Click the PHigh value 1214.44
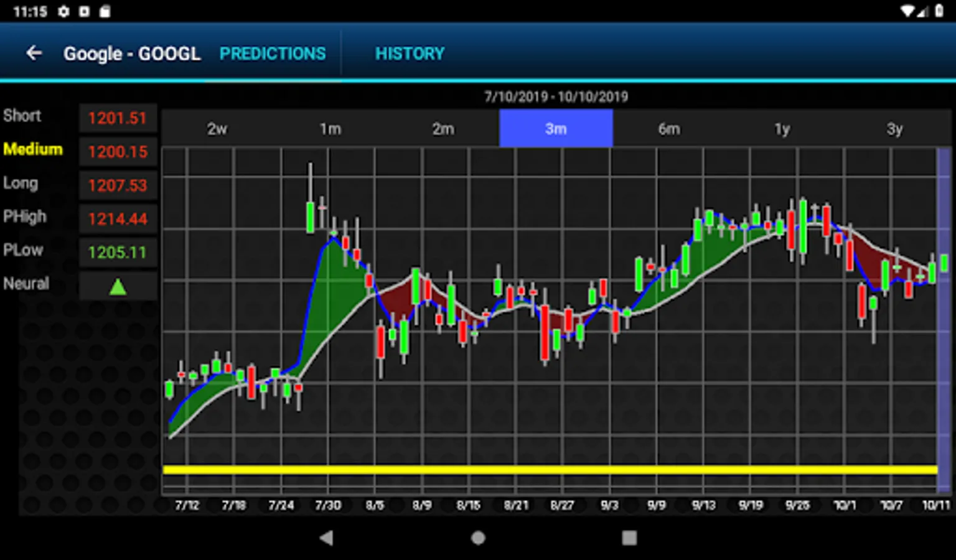956x560 pixels. (118, 219)
